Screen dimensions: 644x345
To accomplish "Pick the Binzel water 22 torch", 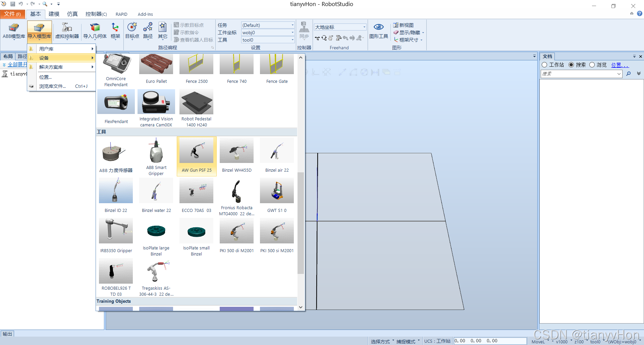I will (x=156, y=196).
